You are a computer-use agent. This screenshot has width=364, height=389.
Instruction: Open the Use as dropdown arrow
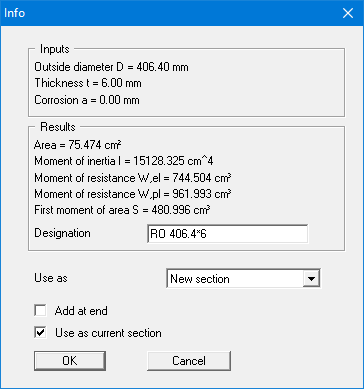[311, 278]
